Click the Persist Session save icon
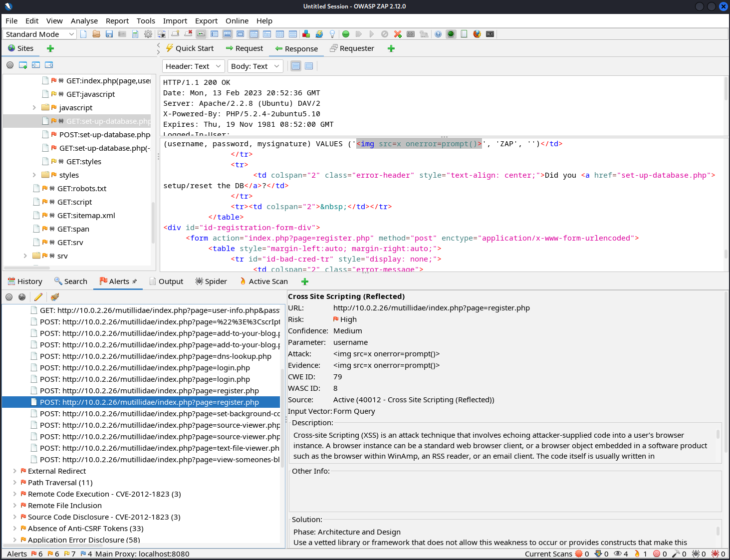Screen dimensions: 730x560 (109, 34)
